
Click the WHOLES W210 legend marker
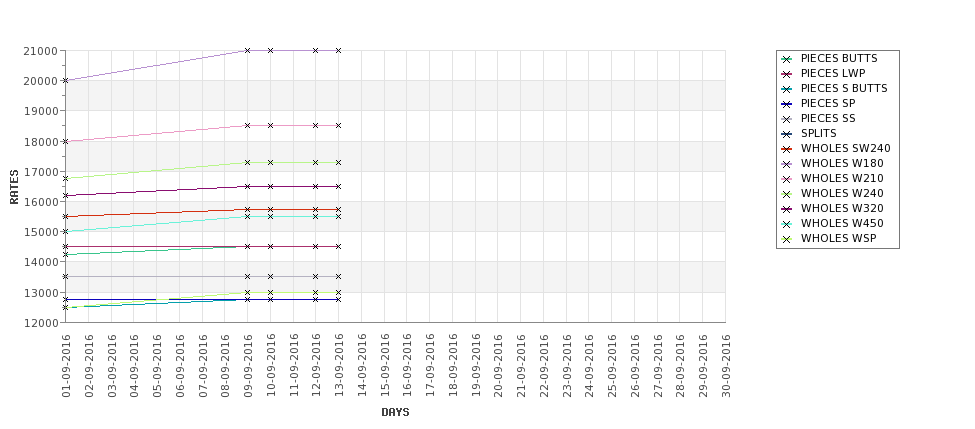787,179
